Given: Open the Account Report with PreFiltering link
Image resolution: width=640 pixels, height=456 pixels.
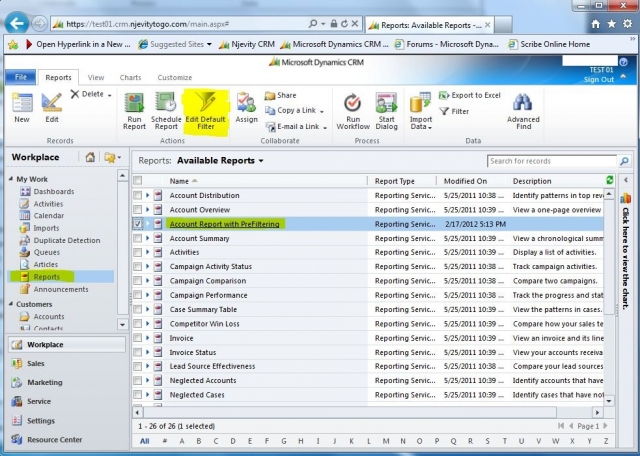Looking at the screenshot, I should 224,224.
